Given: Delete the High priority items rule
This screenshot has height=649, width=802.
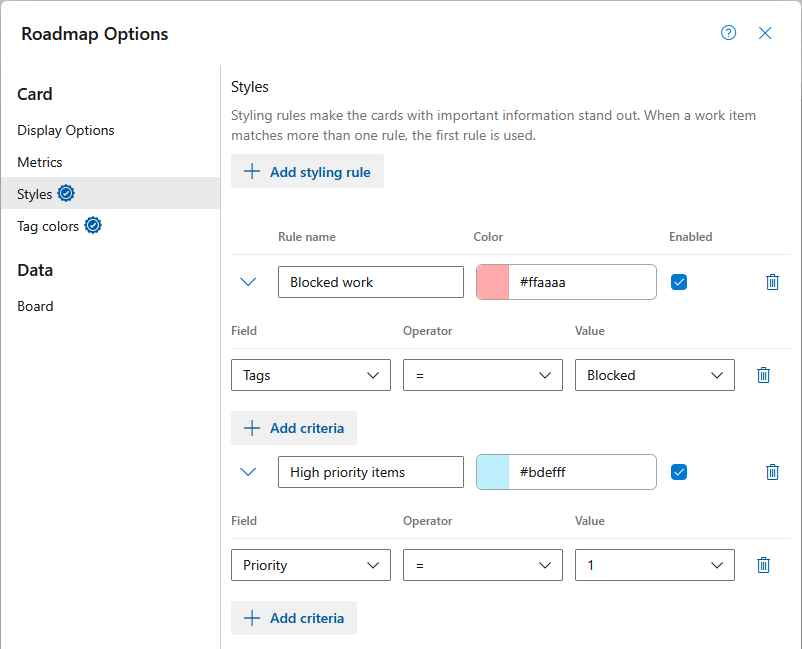Looking at the screenshot, I should pyautogui.click(x=772, y=472).
